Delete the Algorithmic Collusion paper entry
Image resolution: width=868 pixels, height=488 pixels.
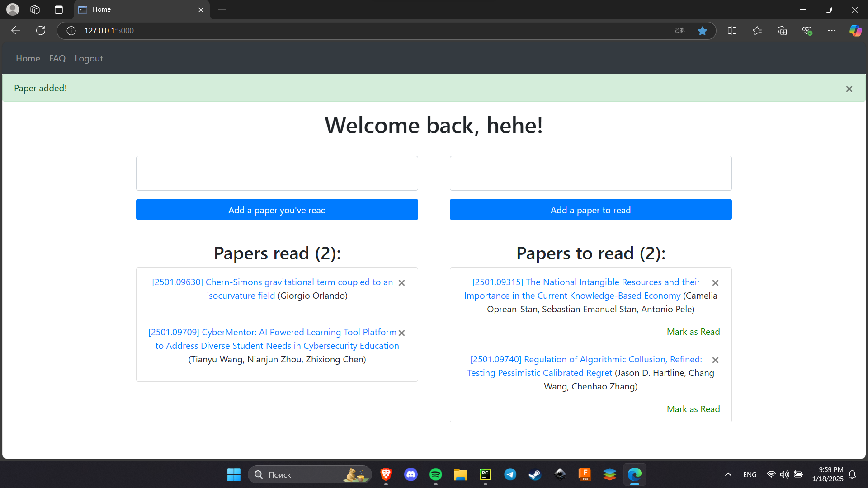click(x=715, y=360)
